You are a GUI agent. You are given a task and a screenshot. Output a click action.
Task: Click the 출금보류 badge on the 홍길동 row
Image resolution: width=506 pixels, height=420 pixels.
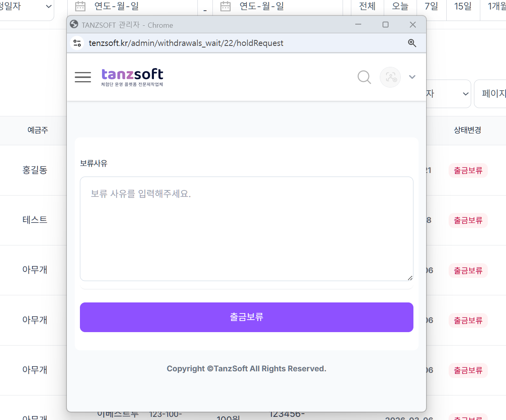tap(468, 170)
